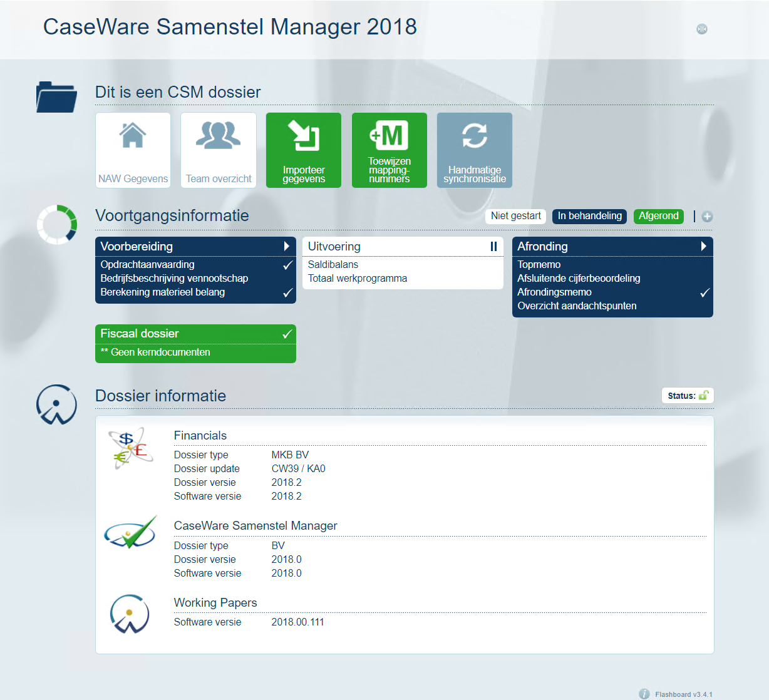
Task: Click the Geen kerndocumenten entry
Action: 155,353
